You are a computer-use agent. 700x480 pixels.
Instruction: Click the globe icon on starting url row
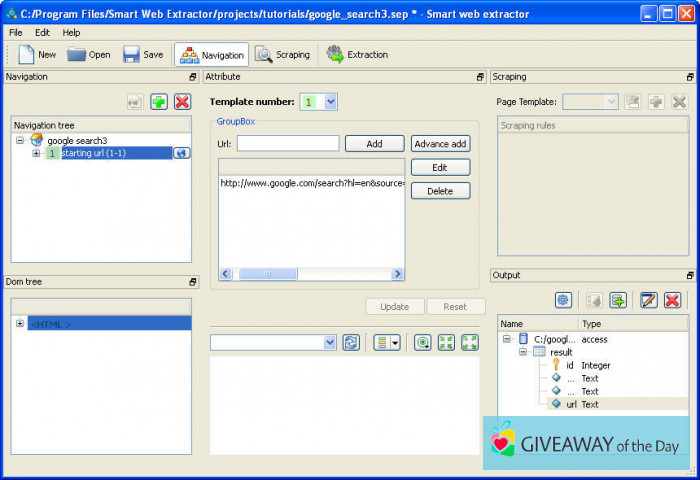tap(181, 153)
